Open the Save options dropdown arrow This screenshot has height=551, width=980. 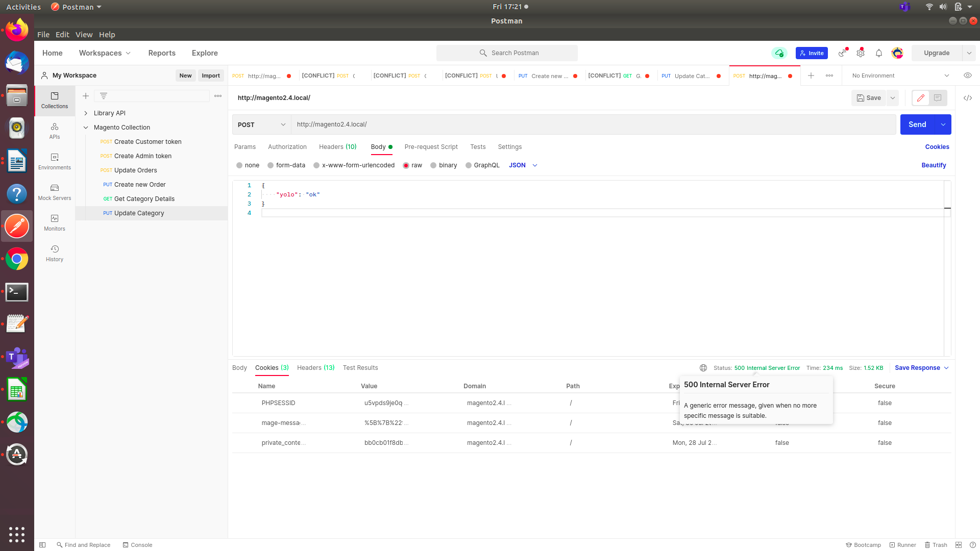click(x=893, y=98)
